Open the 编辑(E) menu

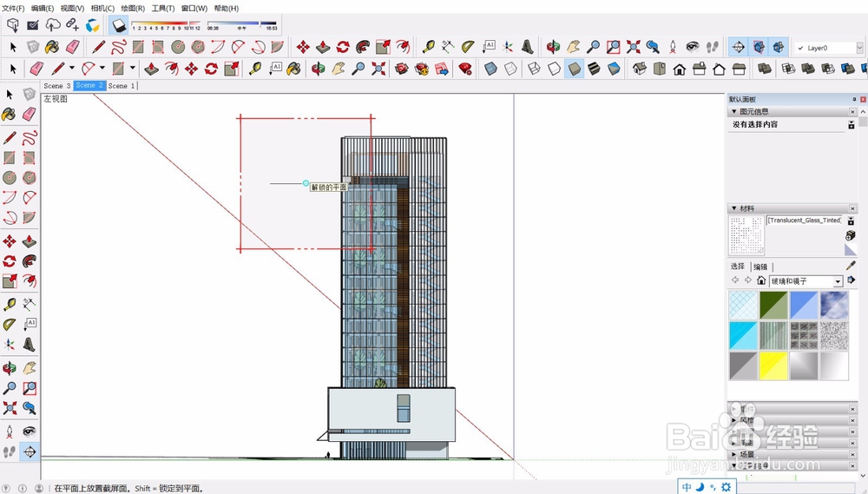coord(43,9)
